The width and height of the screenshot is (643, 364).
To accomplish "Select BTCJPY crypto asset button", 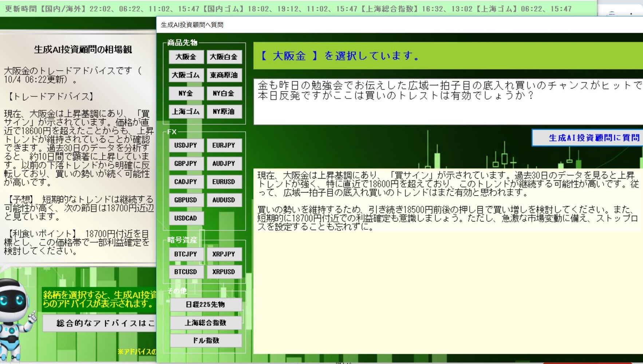I will 186,254.
